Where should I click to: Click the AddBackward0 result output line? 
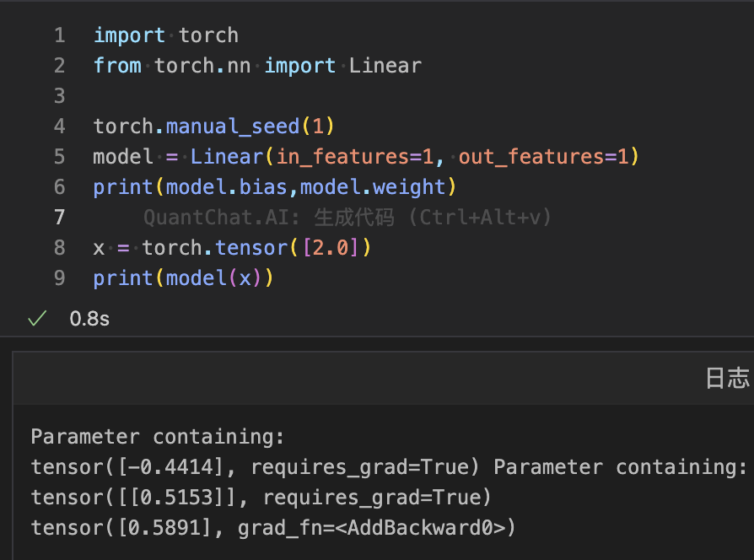point(272,528)
